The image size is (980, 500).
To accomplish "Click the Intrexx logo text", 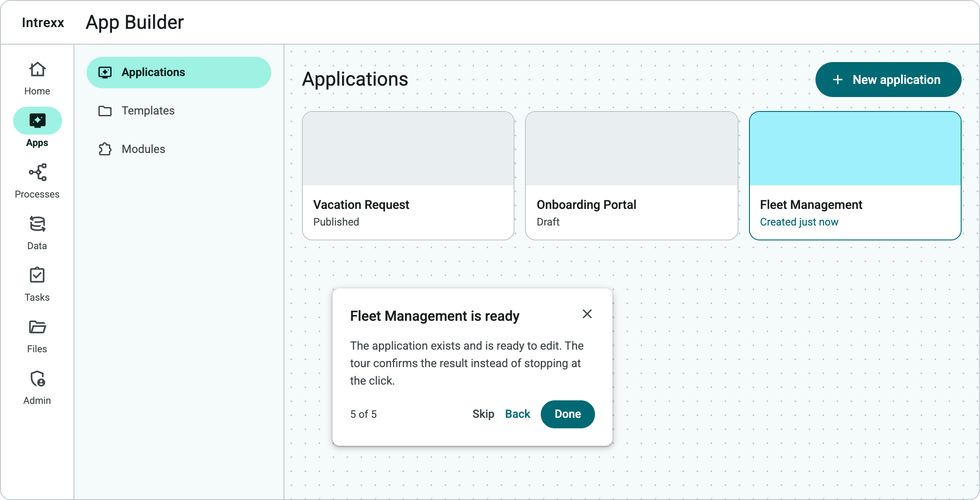I will pos(43,23).
